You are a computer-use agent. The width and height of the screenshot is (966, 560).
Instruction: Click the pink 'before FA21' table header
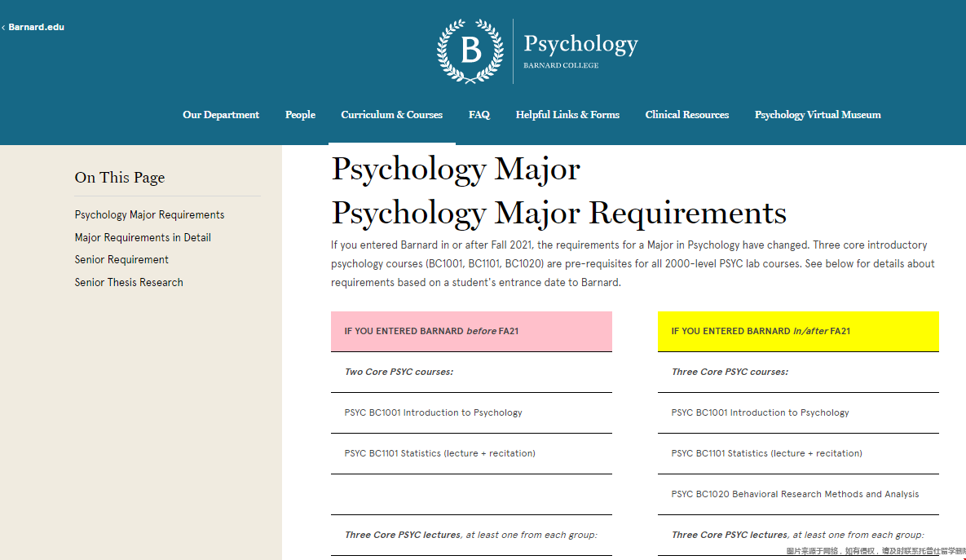[471, 332]
